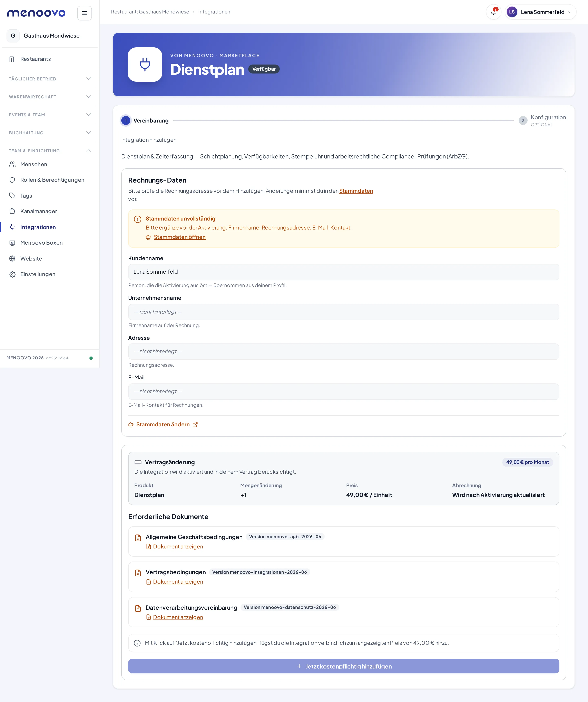Open the Lena Sommerfeld user dropdown

pos(540,12)
